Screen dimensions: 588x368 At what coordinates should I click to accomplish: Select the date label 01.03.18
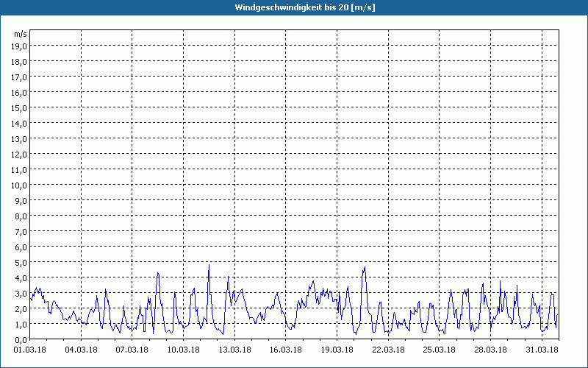point(30,350)
